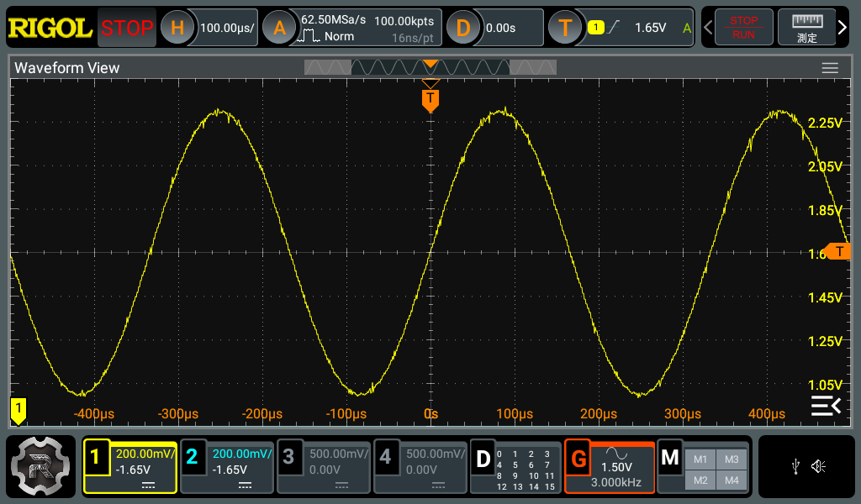Screen dimensions: 861x504
Task: Click digital channel 15 label
Action: coord(550,486)
